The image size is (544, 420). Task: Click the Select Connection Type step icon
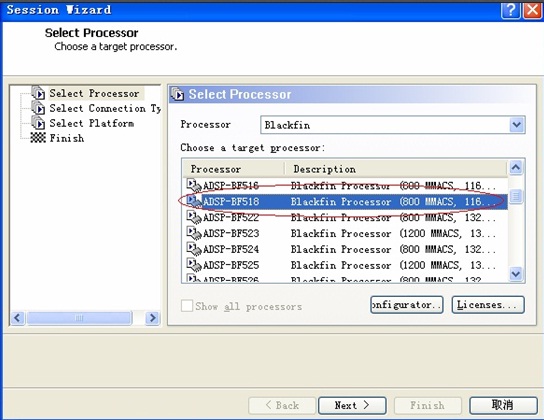pos(38,108)
